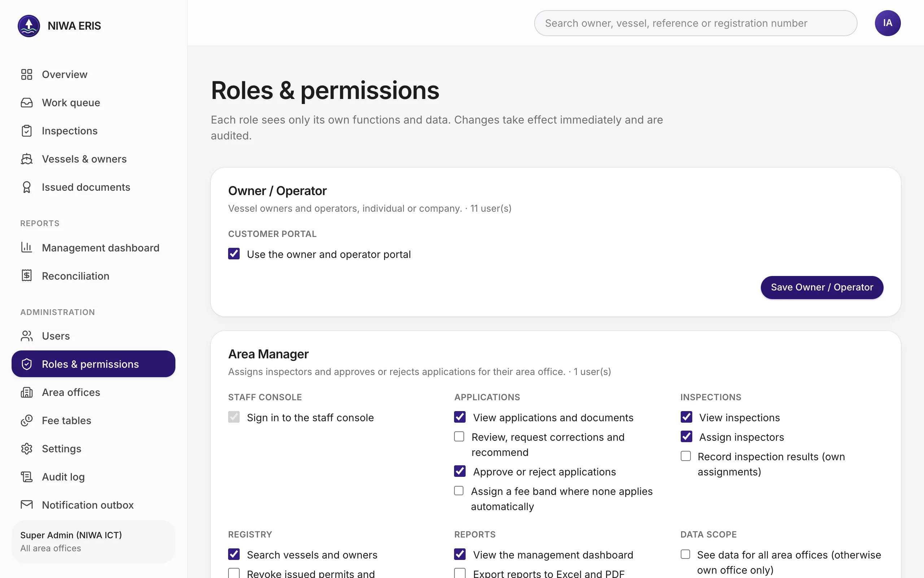Uncheck View applications and documents
This screenshot has height=578, width=924.
460,417
